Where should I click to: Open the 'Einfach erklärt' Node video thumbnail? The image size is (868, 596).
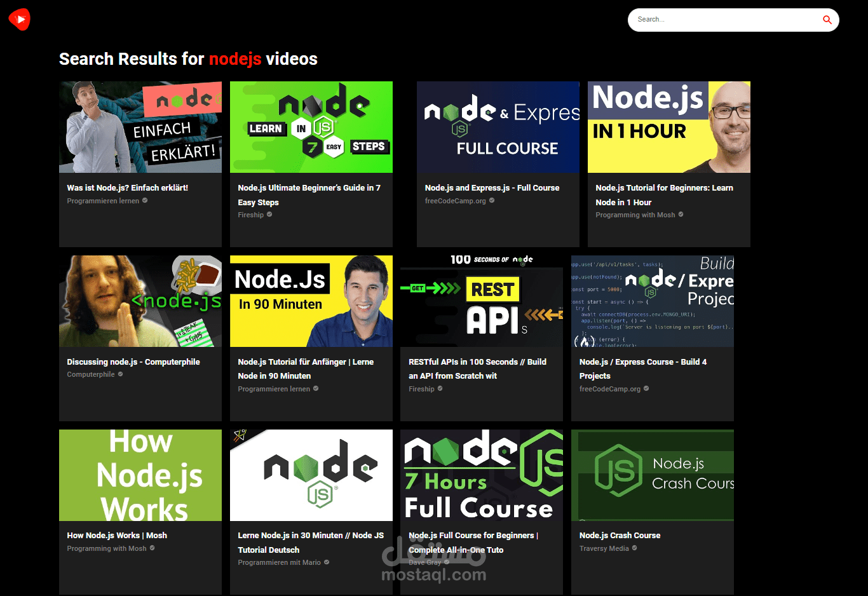tap(140, 127)
